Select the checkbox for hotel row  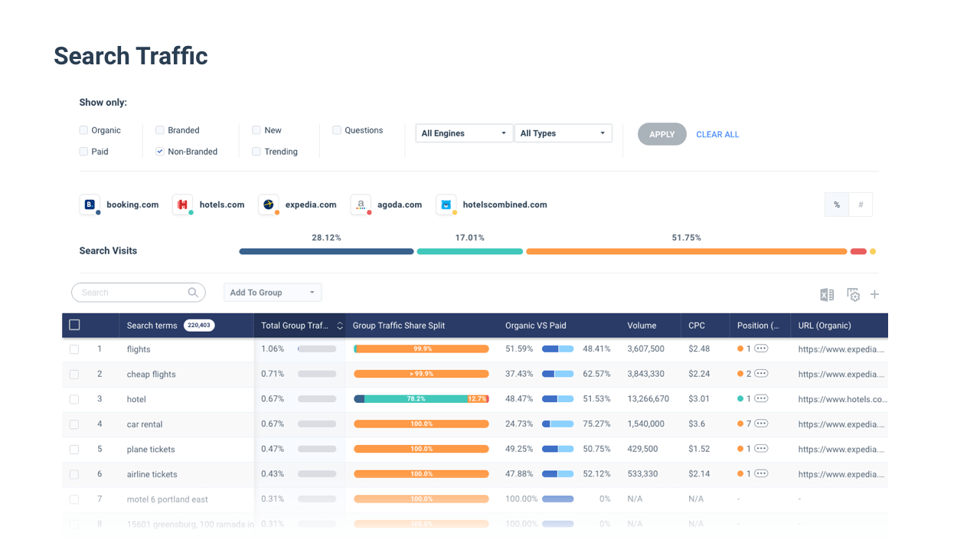coord(74,399)
